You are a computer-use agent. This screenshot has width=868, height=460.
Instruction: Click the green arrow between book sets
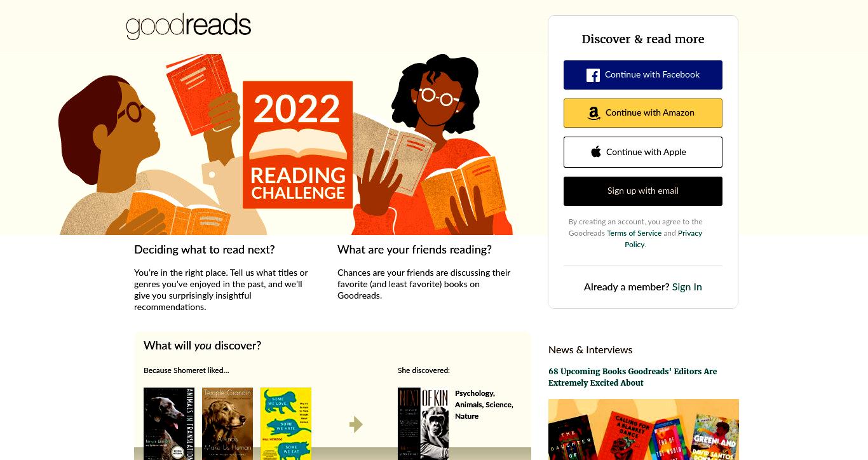tap(356, 424)
